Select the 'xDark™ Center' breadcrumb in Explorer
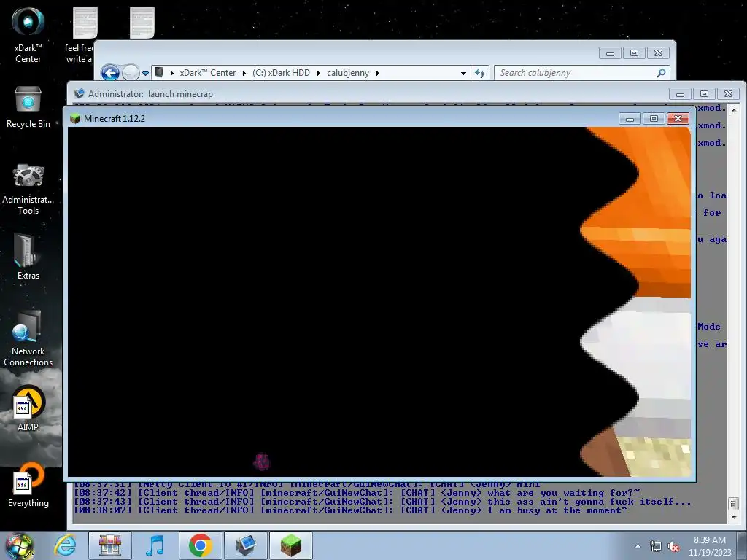747x560 pixels. pyautogui.click(x=208, y=73)
